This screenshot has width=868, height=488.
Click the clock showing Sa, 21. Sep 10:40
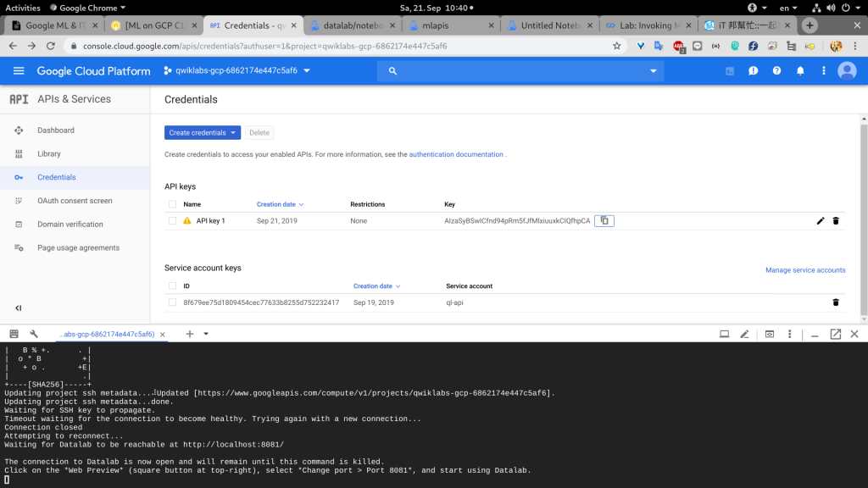(437, 8)
